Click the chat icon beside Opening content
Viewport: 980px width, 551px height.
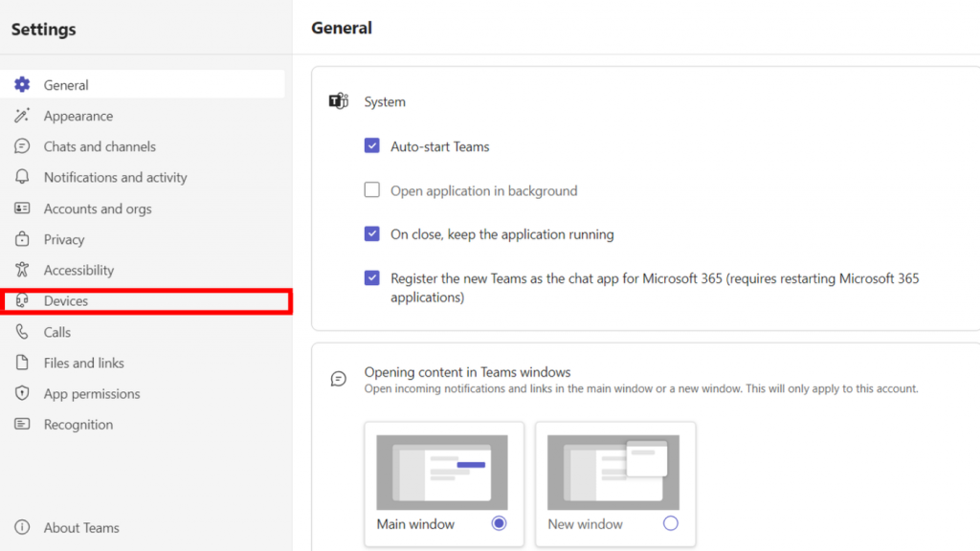click(338, 379)
